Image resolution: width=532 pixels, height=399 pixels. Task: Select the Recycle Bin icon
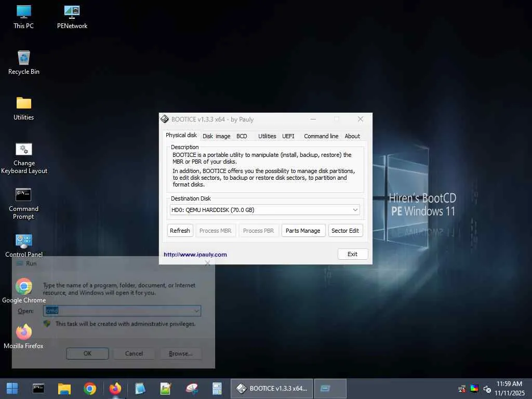(x=24, y=63)
